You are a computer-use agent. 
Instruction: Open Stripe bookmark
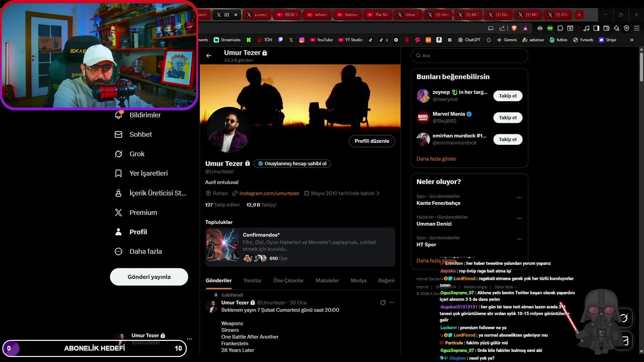[x=607, y=40]
